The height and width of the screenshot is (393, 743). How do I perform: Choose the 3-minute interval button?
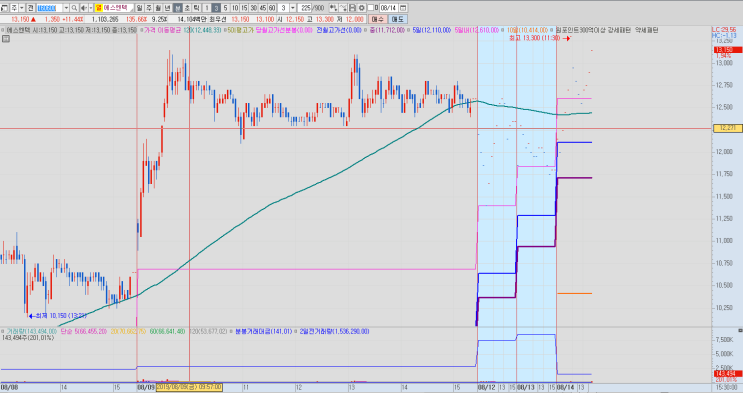(x=216, y=8)
